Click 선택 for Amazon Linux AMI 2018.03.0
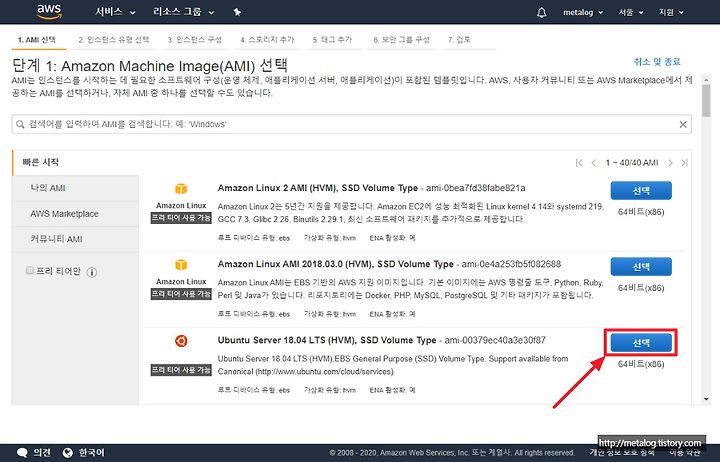The width and height of the screenshot is (720, 462). 641,267
